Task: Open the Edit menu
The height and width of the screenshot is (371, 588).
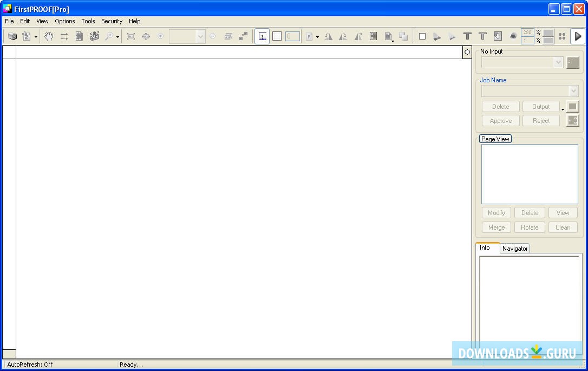Action: pos(25,21)
